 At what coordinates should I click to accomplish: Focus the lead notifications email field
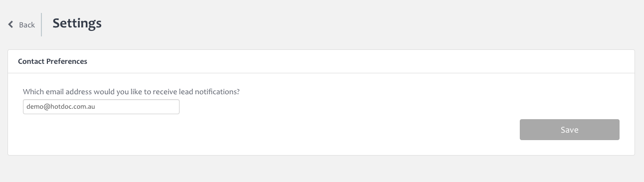(101, 107)
